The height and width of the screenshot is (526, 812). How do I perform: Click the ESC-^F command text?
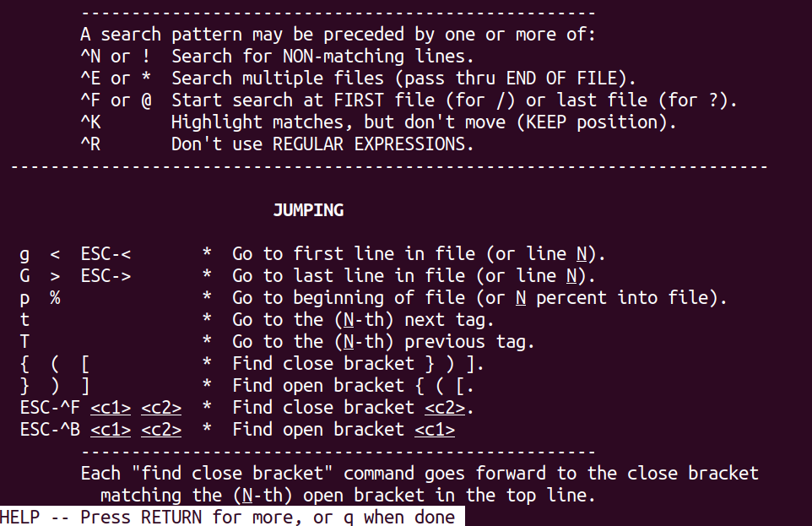50,408
